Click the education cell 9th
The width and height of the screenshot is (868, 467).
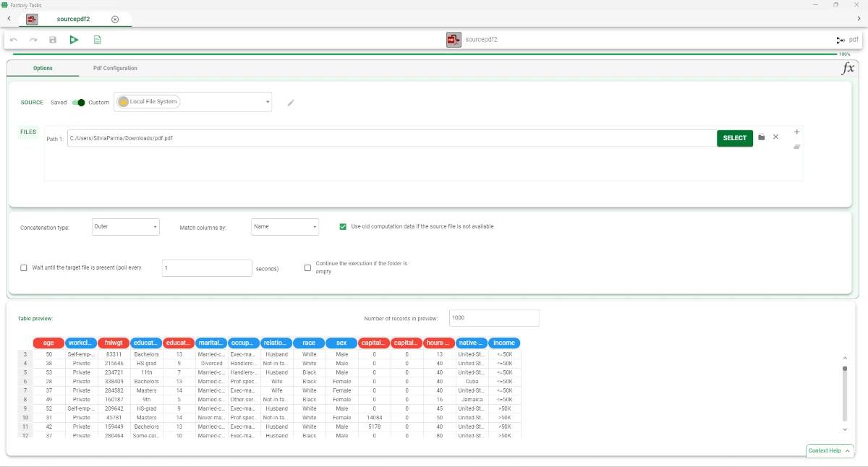[146, 400]
